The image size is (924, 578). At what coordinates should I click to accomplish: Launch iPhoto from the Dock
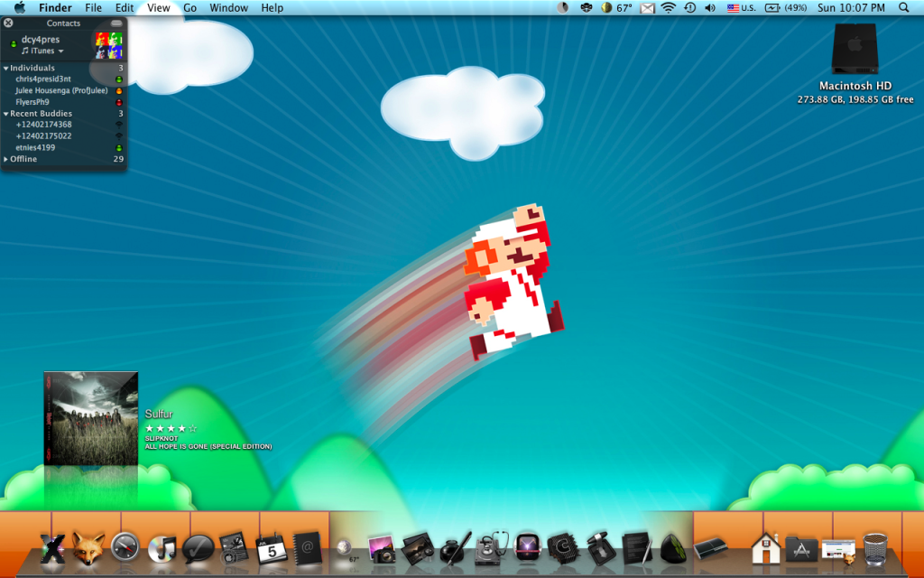click(x=382, y=549)
